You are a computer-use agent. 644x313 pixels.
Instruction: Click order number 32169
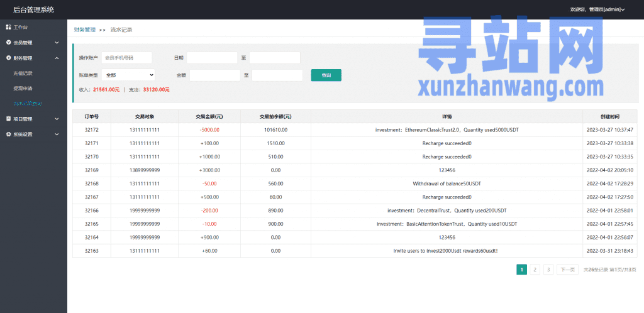tap(92, 170)
